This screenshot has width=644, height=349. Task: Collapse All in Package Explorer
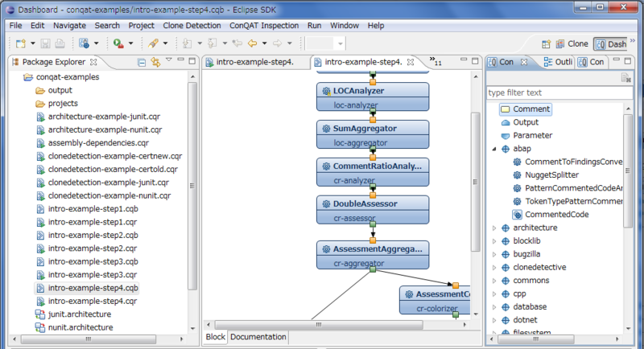(142, 63)
